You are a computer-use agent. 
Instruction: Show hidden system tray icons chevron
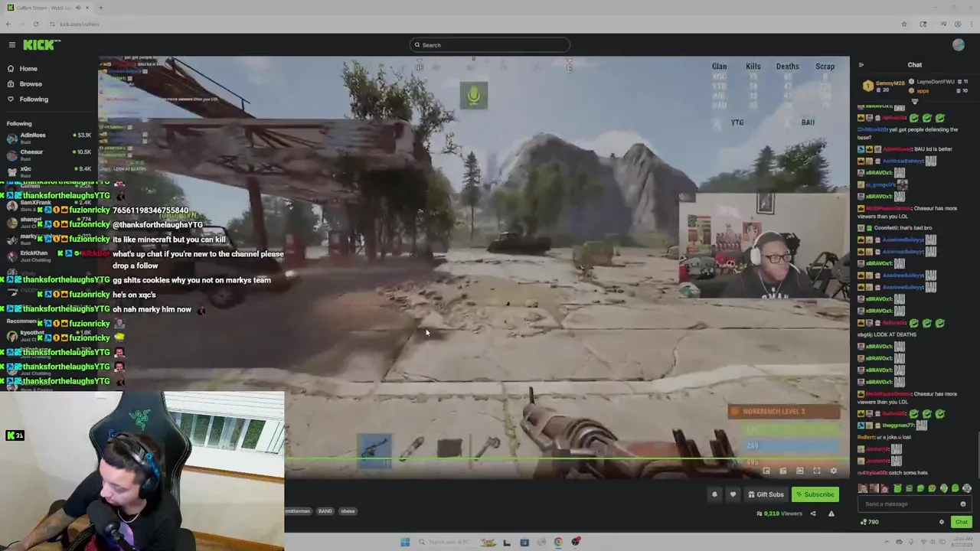point(888,542)
